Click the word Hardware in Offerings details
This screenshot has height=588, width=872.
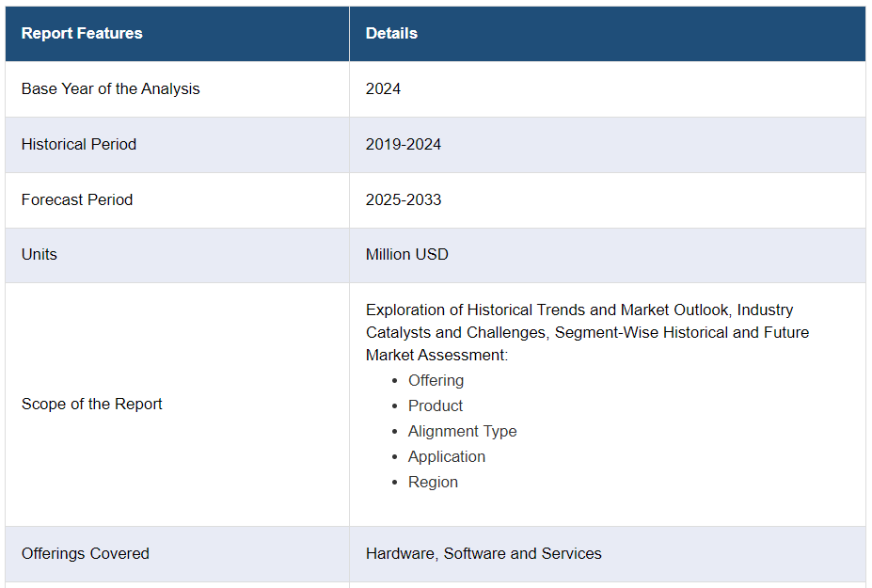[x=401, y=554]
